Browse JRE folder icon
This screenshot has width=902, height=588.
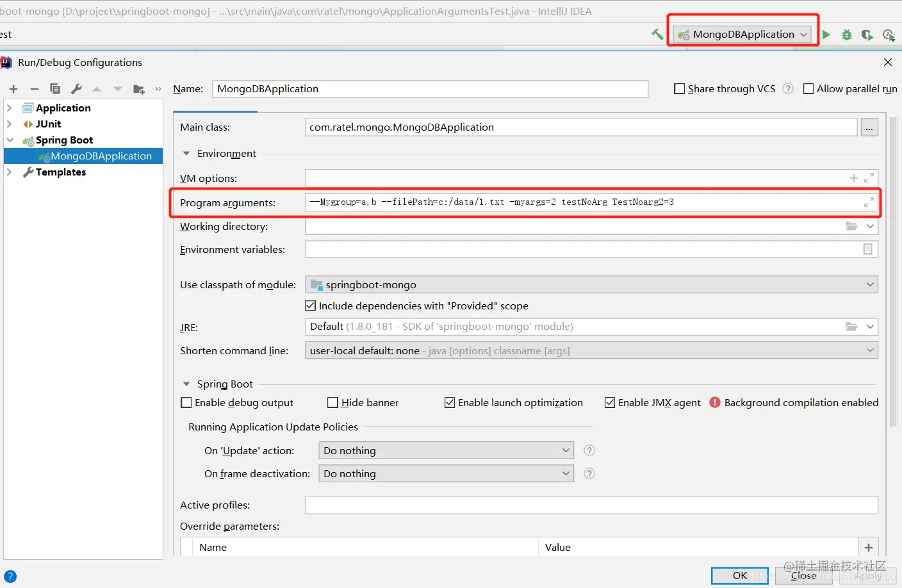tap(851, 327)
